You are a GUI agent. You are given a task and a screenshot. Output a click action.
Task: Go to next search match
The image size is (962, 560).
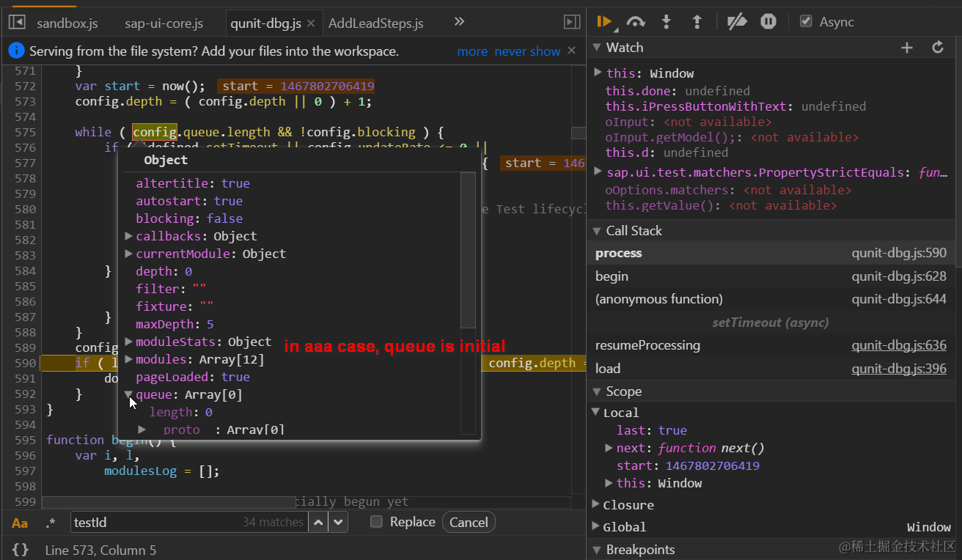[337, 522]
